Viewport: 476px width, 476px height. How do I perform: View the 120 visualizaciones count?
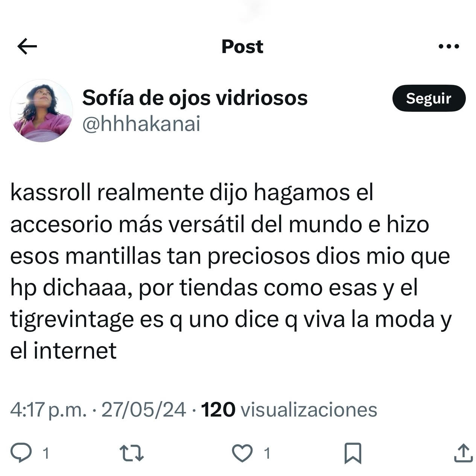click(289, 409)
